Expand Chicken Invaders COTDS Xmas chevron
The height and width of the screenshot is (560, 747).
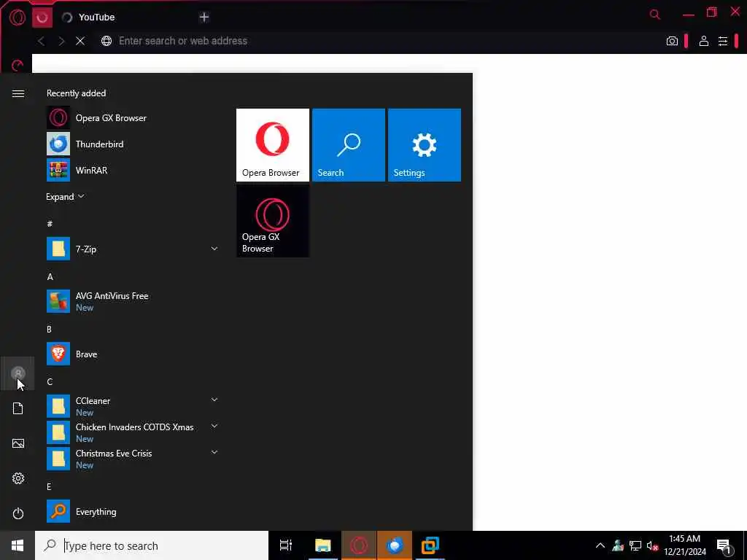coord(214,426)
